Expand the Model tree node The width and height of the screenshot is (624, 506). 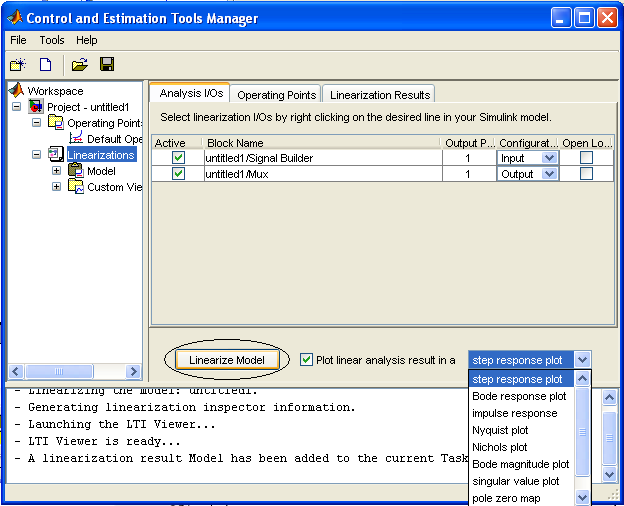coord(57,171)
